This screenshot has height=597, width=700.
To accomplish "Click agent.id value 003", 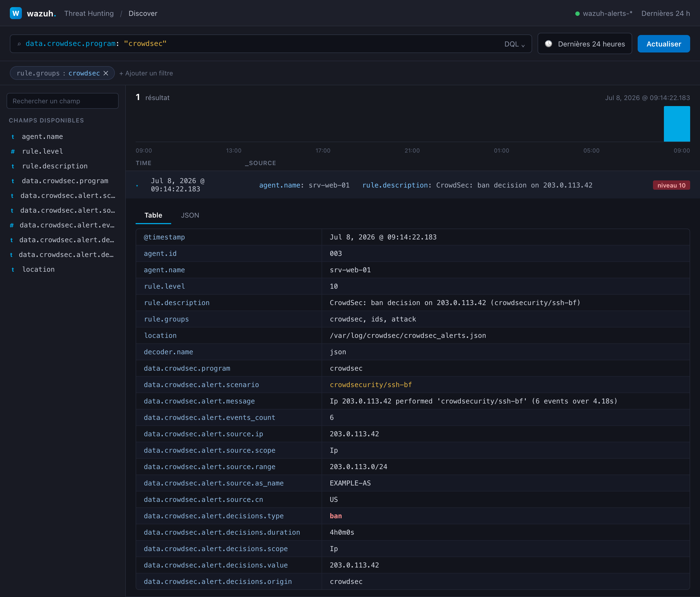I will tap(336, 254).
